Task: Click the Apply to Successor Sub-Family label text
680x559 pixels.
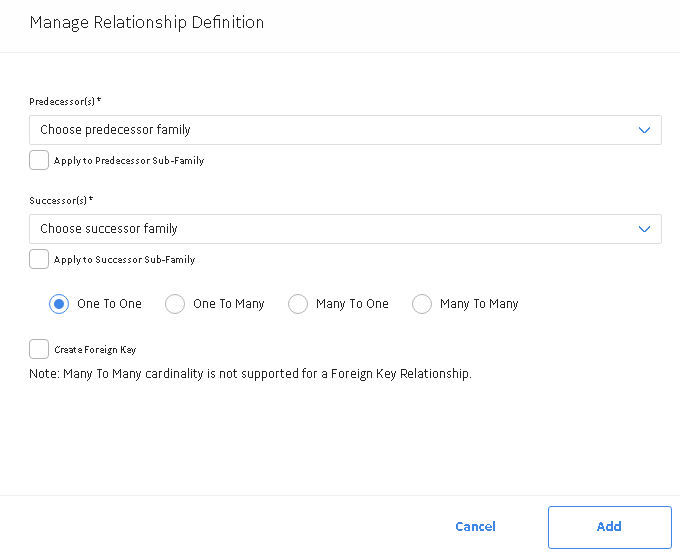Action: tap(124, 259)
